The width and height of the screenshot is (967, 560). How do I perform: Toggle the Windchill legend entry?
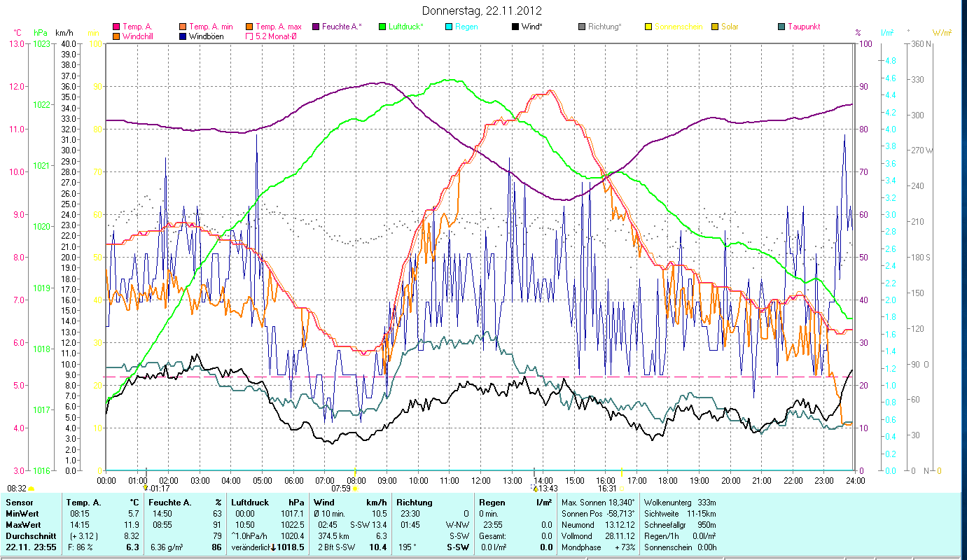pos(138,36)
